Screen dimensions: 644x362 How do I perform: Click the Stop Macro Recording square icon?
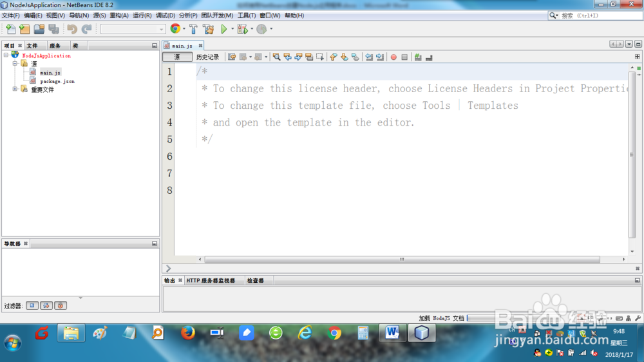404,57
